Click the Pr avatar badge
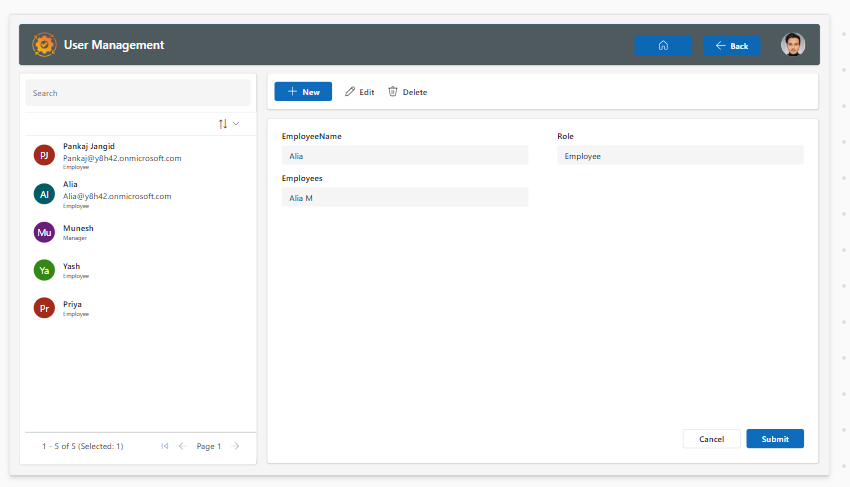 [44, 308]
